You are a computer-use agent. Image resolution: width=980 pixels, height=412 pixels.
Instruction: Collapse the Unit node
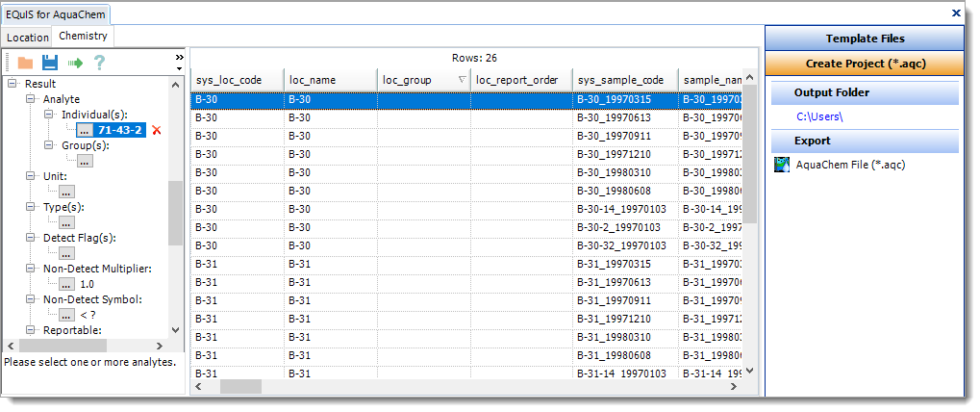(30, 176)
